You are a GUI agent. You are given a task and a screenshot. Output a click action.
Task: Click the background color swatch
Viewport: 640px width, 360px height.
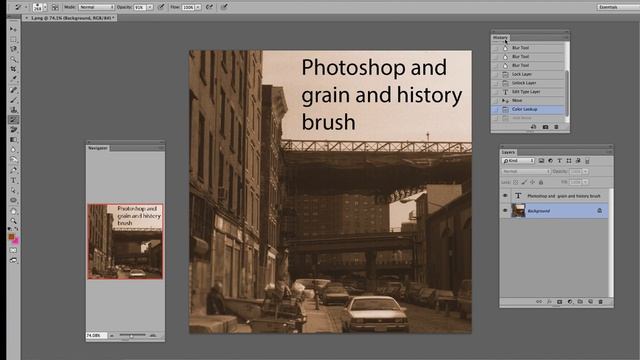pos(16,242)
